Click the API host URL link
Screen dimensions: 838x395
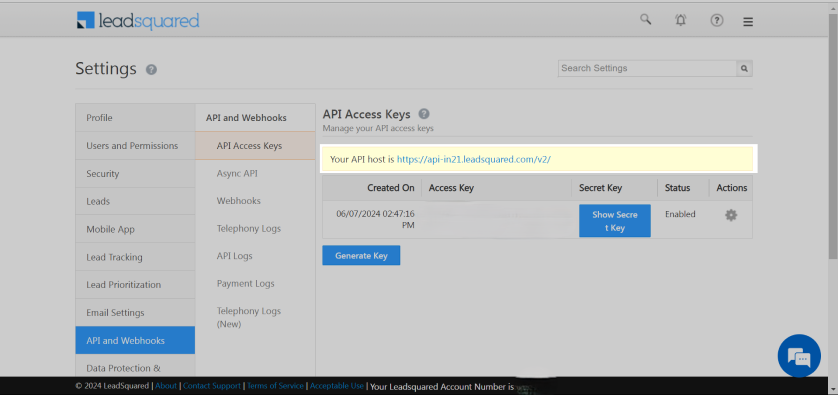(x=474, y=159)
